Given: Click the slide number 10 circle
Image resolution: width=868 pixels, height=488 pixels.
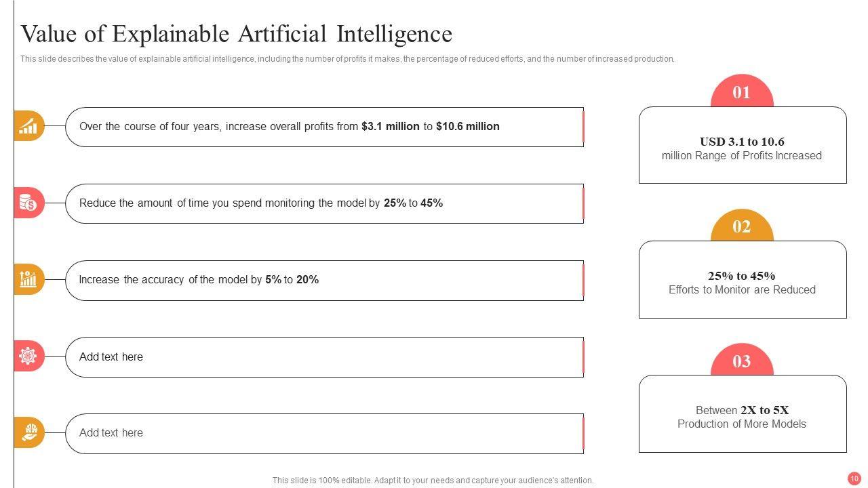Looking at the screenshot, I should point(854,478).
